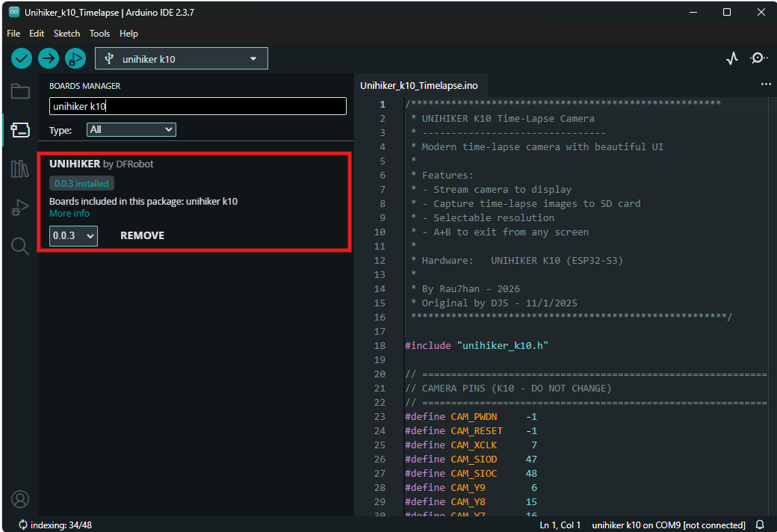777x532 pixels.
Task: Open the File menu
Action: pos(13,33)
